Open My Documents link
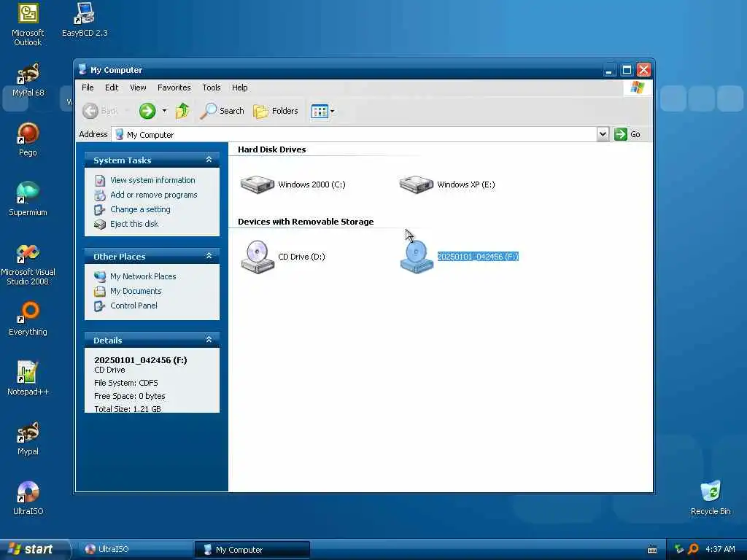The width and height of the screenshot is (747, 560). coord(136,291)
